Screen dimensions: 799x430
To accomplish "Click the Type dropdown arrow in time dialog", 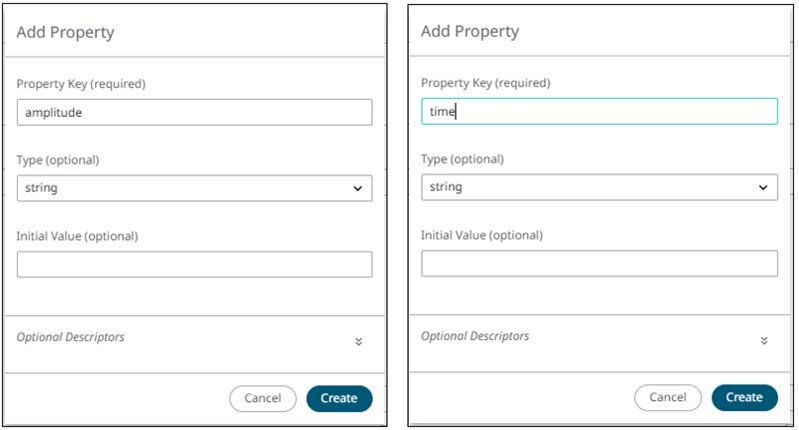I will (763, 187).
